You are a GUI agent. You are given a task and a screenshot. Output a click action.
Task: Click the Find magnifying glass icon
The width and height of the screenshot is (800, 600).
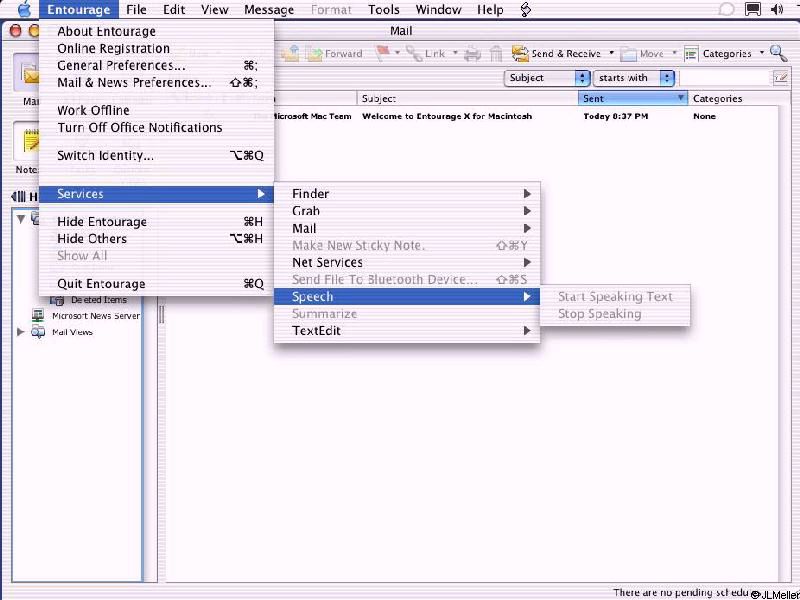click(778, 53)
